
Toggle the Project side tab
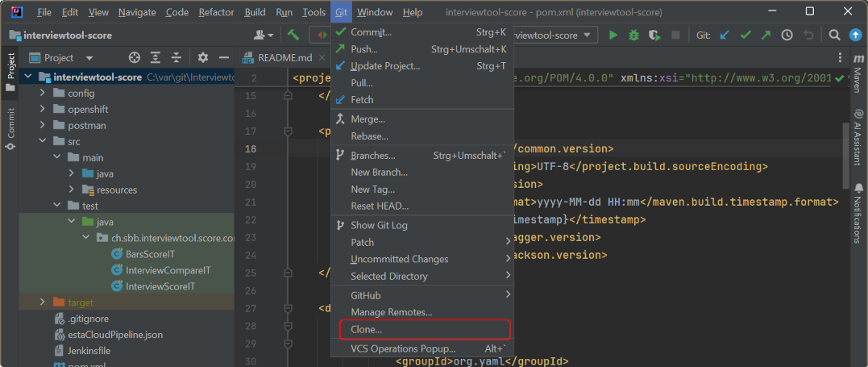[10, 72]
